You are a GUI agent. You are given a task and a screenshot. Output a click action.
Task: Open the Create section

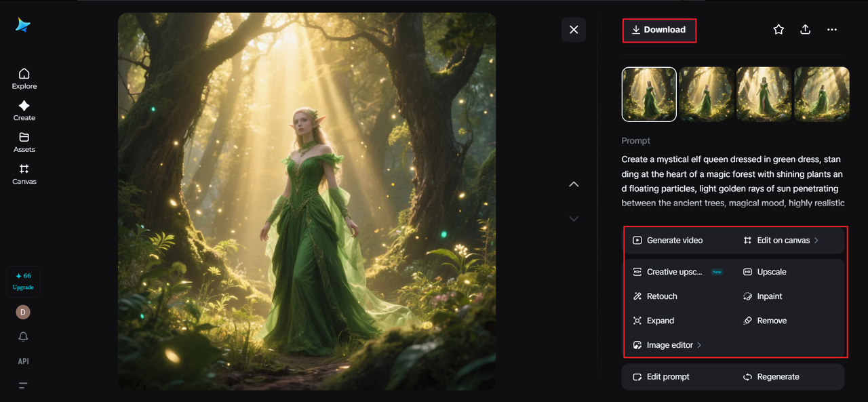(24, 110)
